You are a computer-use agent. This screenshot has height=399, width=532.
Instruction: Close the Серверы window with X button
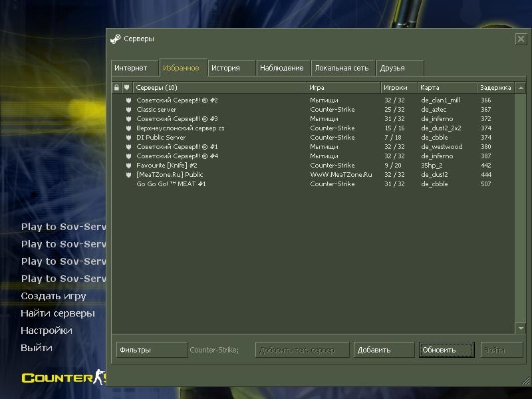coord(521,39)
